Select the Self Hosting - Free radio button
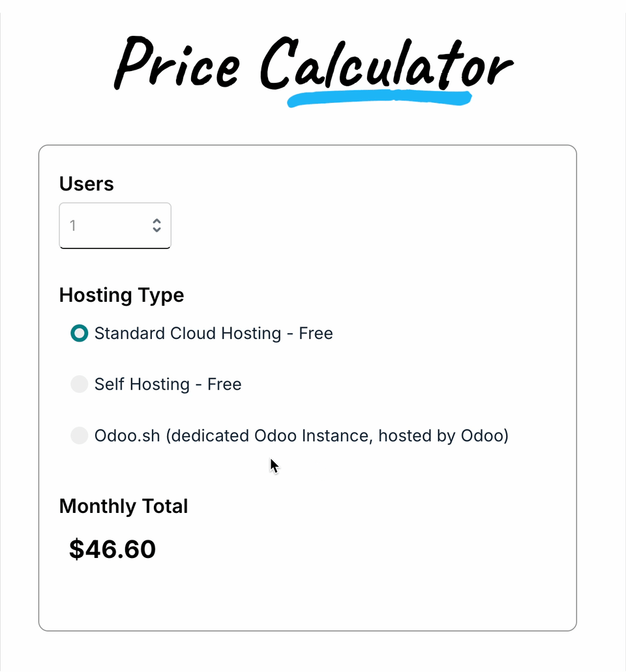Screen dimensions: 626x672 79,384
